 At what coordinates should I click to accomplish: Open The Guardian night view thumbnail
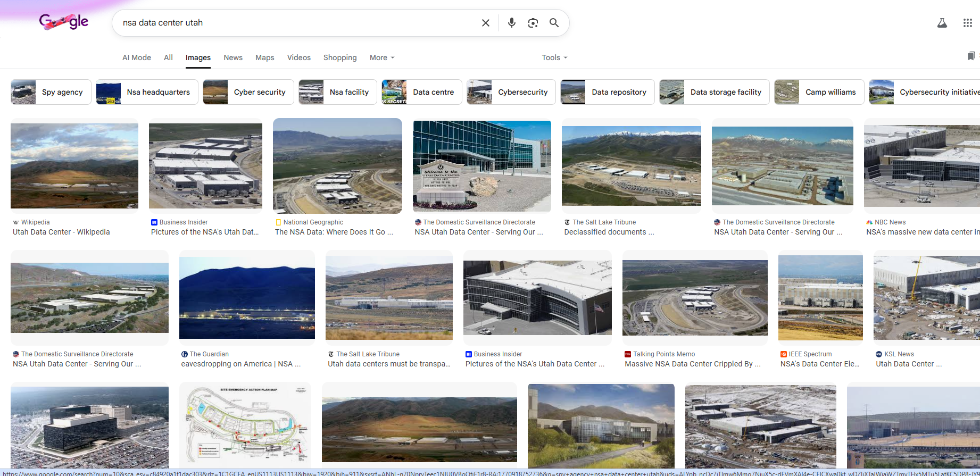[247, 298]
